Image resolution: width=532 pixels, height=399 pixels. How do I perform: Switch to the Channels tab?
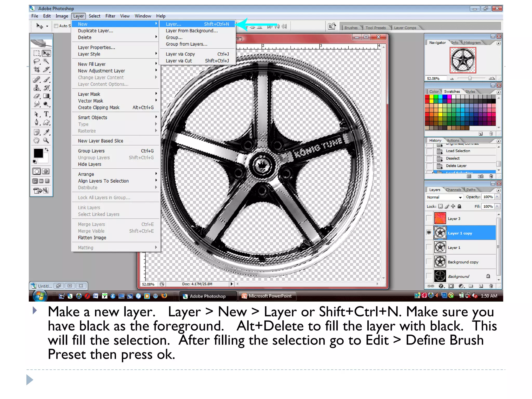453,190
